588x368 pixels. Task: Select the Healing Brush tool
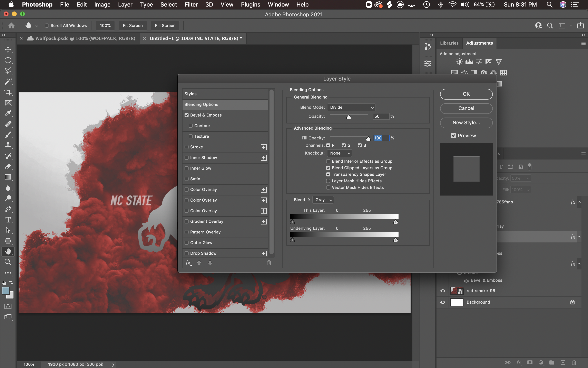8,124
